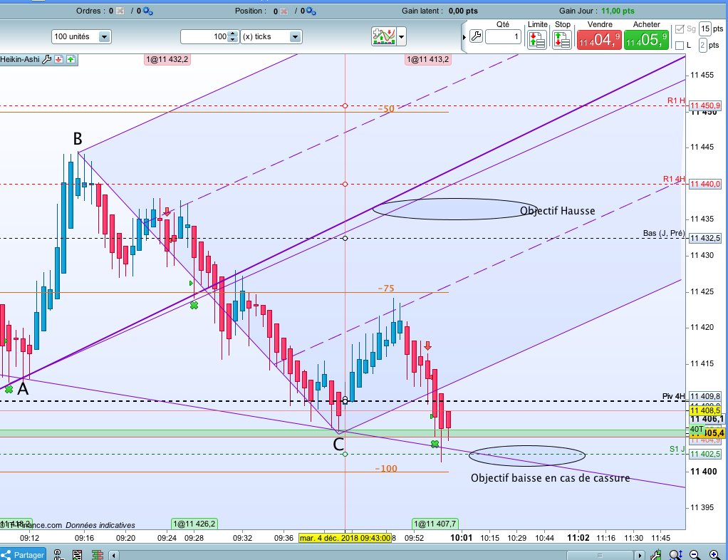Screen dimensions: 728x560
Task: Click the R1 4H price label 11 440,0
Action: 705,184
